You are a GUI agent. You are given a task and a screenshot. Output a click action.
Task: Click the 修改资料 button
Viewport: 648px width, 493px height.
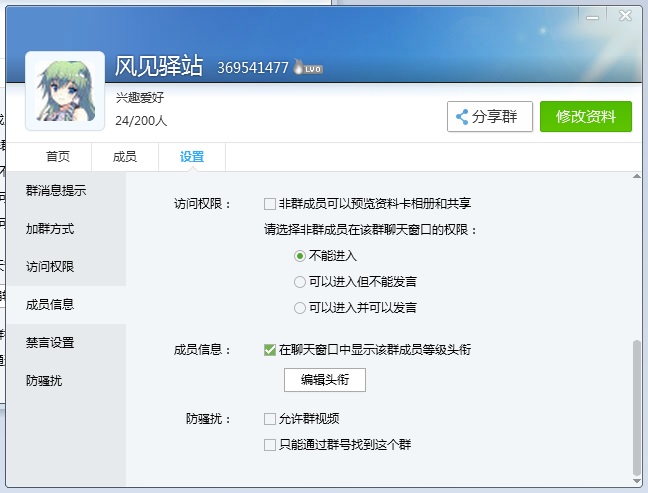point(586,117)
